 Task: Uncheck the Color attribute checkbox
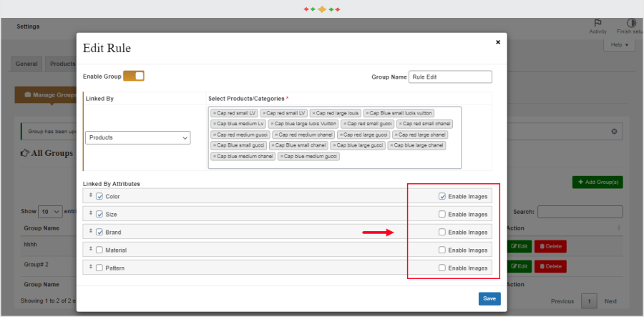[x=99, y=196]
